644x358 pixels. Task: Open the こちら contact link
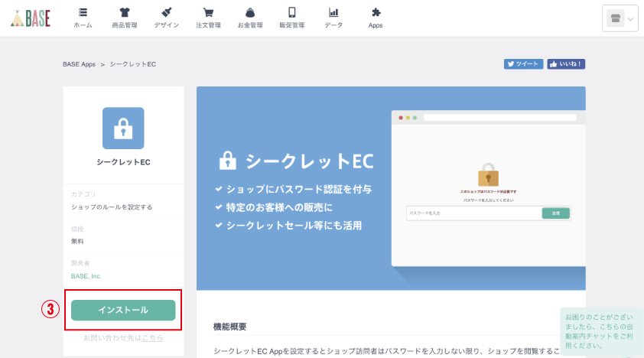pyautogui.click(x=152, y=338)
